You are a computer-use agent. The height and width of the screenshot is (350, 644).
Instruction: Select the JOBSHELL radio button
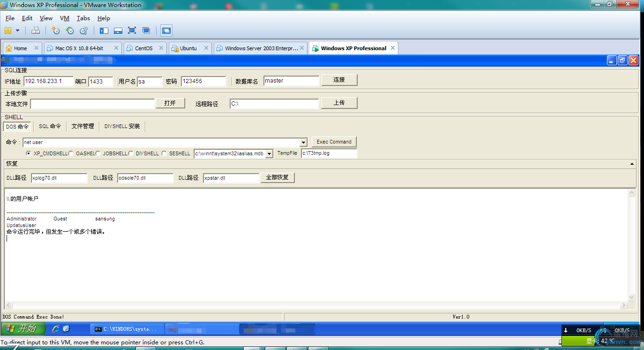point(99,153)
